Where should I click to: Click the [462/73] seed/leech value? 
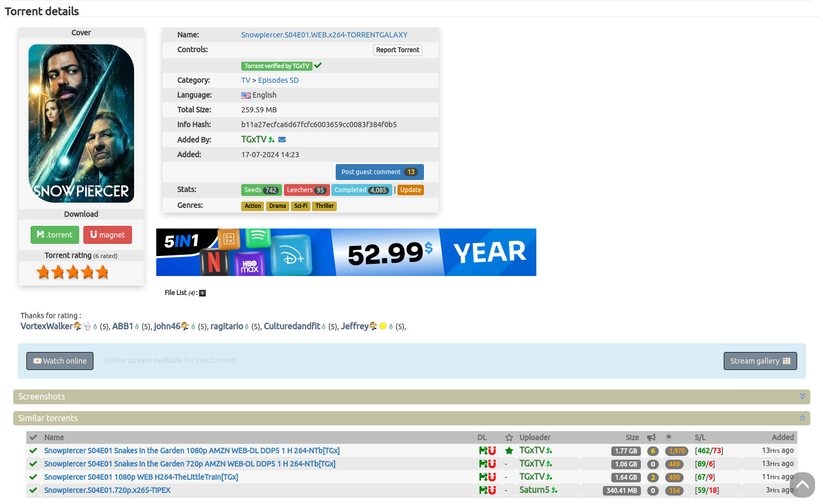click(x=709, y=451)
